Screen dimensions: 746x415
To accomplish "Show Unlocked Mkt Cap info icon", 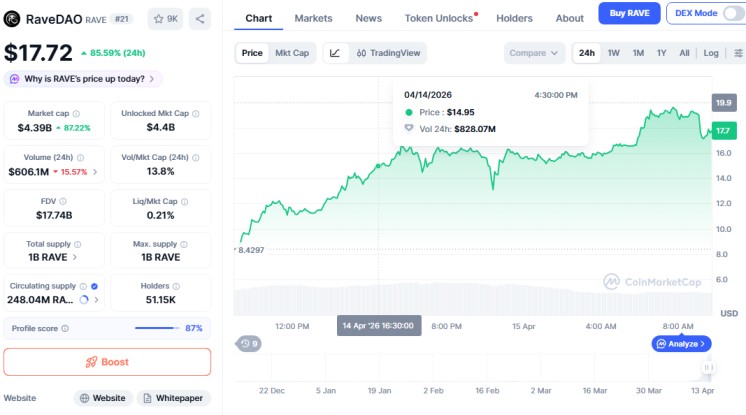I will pyautogui.click(x=196, y=114).
